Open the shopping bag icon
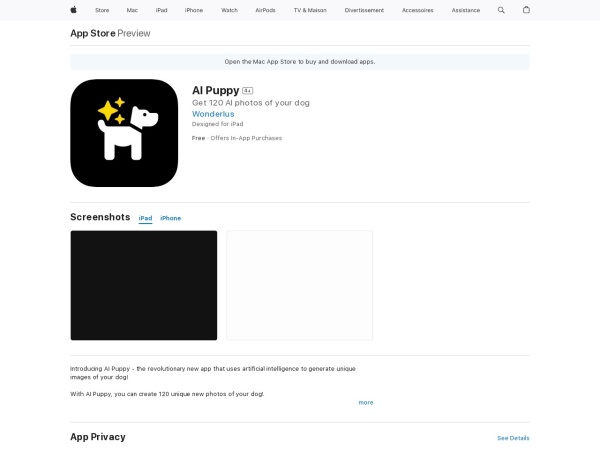This screenshot has height=450, width=600. [526, 10]
